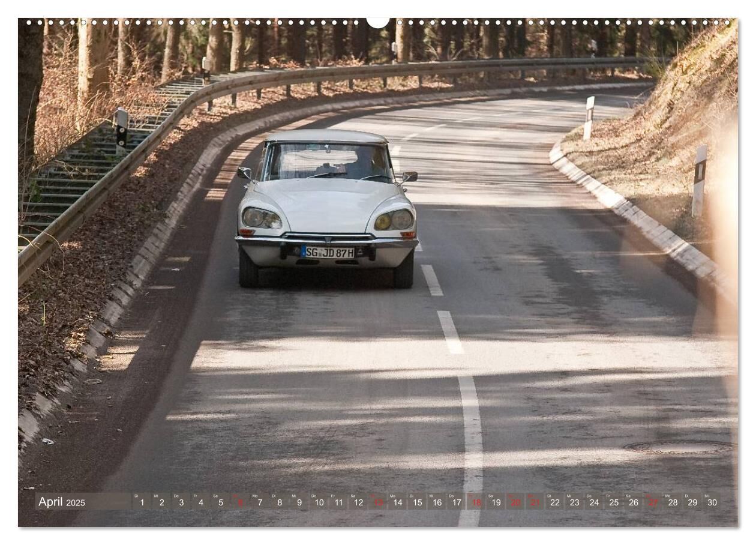This screenshot has width=756, height=545.
Task: Click the April 2025 month label
Action: click(x=62, y=502)
